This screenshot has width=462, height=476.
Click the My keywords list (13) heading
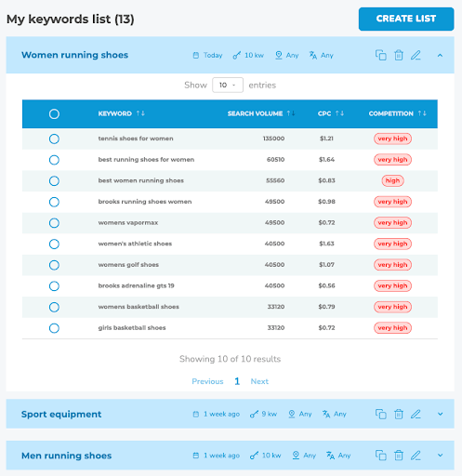(x=71, y=20)
